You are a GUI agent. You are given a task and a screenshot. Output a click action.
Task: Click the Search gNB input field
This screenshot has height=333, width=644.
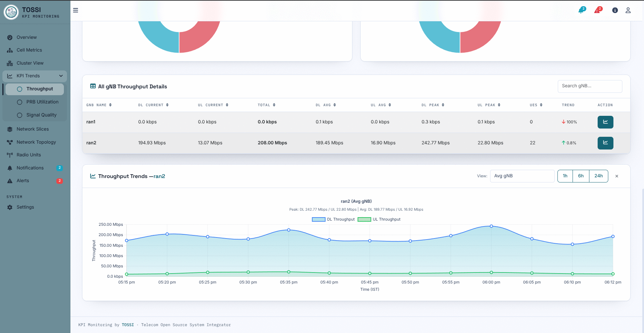(x=590, y=86)
